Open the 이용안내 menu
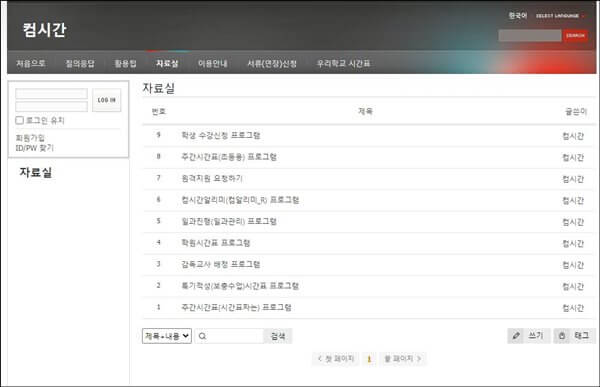The width and height of the screenshot is (600, 387). click(212, 63)
